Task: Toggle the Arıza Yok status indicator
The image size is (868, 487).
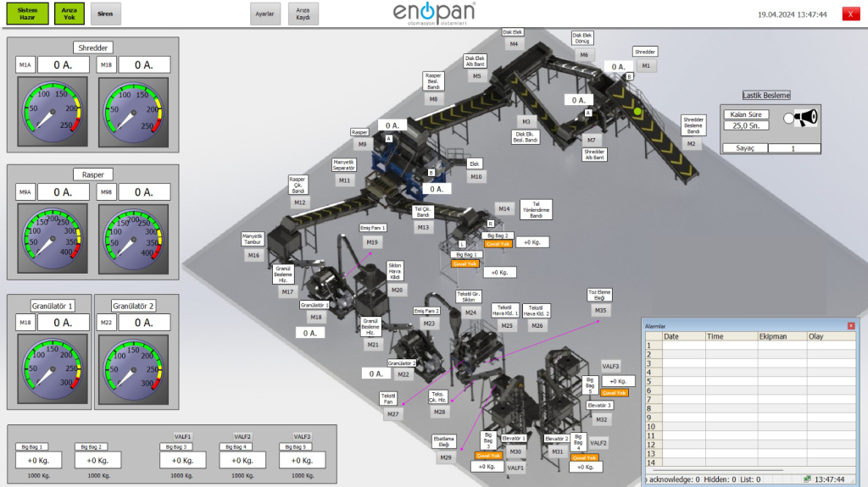Action: (69, 13)
